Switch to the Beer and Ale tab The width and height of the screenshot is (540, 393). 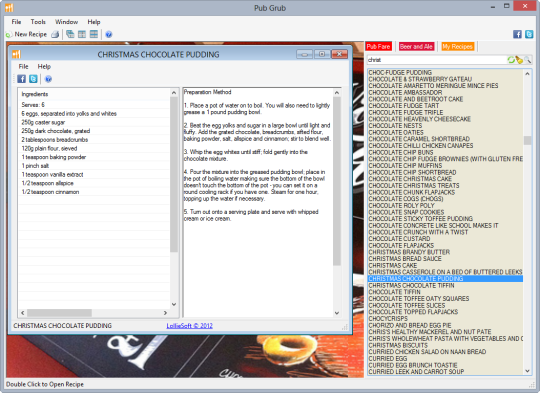click(x=416, y=46)
